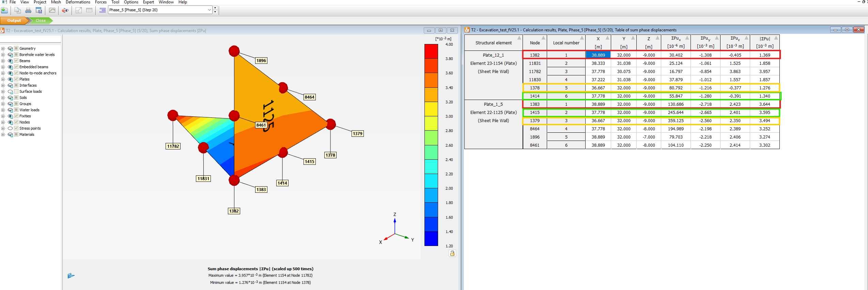Sort table by |ΣPu| column header
The image size is (868, 290).
point(765,43)
